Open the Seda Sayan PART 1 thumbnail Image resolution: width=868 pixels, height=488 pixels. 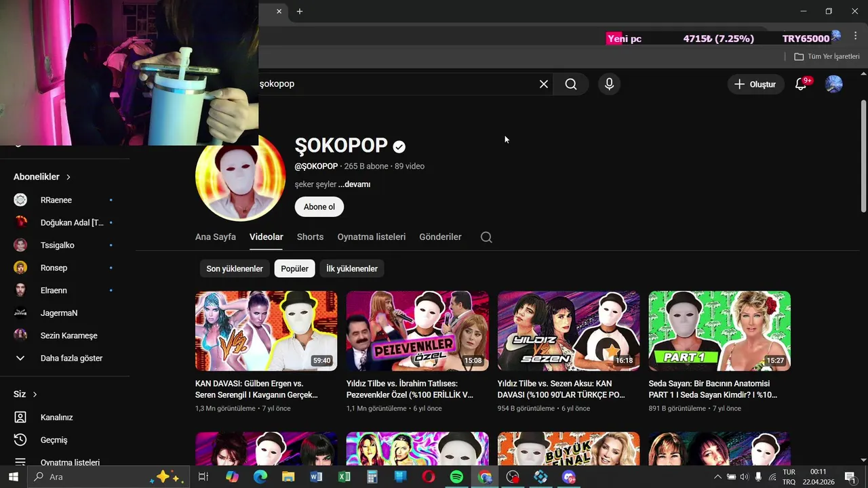pos(719,331)
